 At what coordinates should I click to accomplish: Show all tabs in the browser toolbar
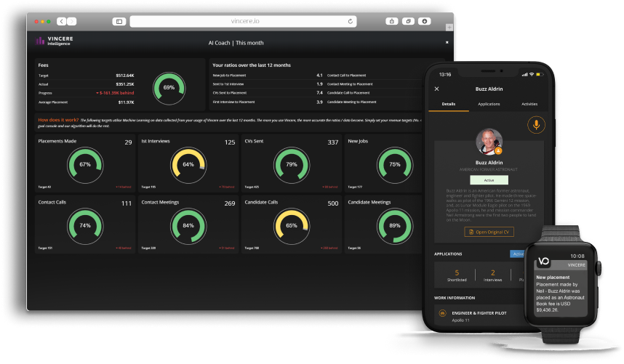407,21
